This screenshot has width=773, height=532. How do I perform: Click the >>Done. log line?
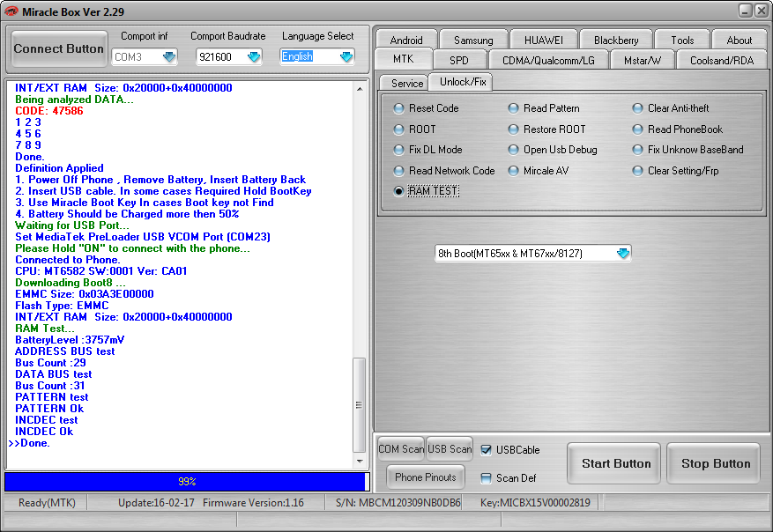point(29,443)
